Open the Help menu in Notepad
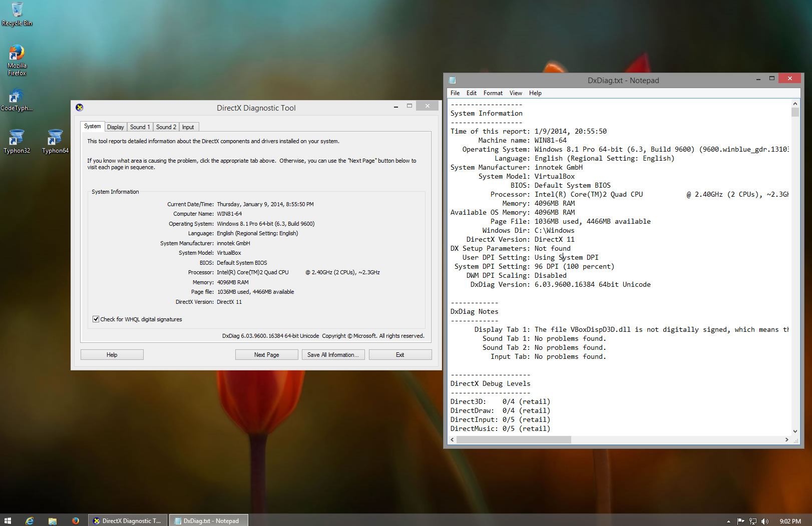This screenshot has height=526, width=812. pos(535,93)
